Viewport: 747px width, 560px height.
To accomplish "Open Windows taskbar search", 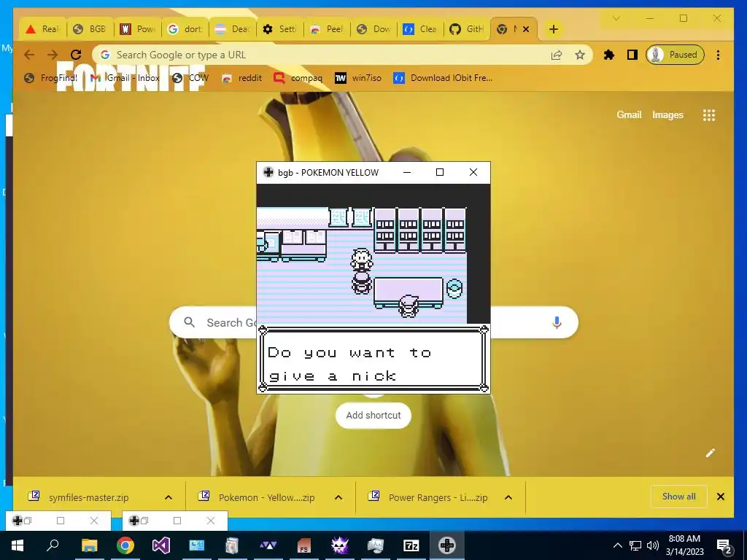I will (53, 545).
